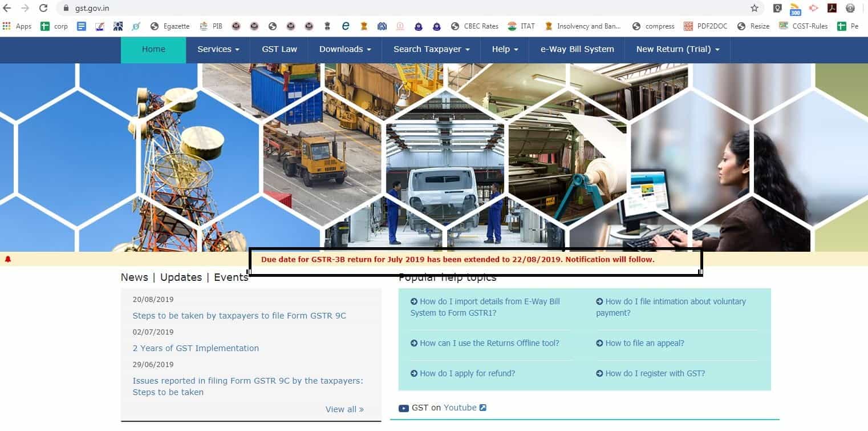Open 'How do I import details from E-Way Bill System'
The image size is (868, 431).
click(485, 307)
